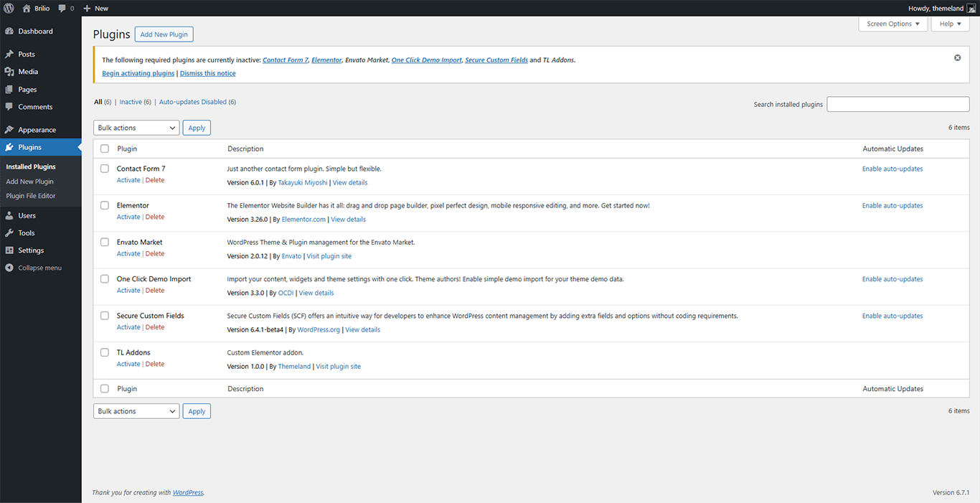
Task: Open Plugin File Editor submenu item
Action: point(31,196)
